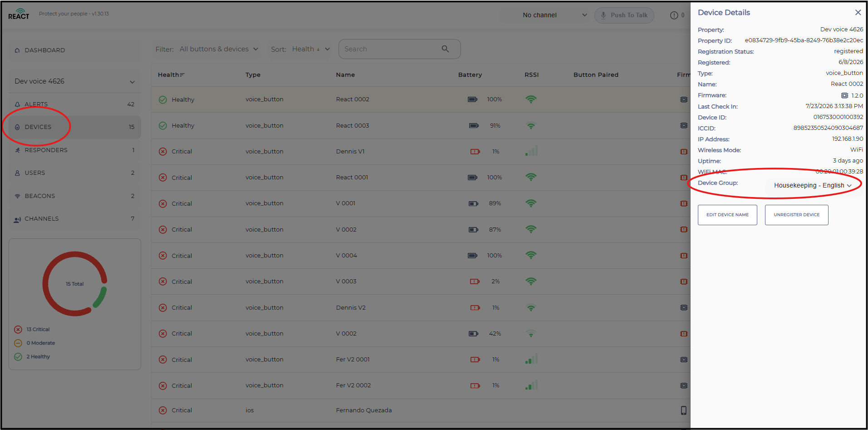Click the Unregister Device button
The image size is (868, 430).
pyautogui.click(x=797, y=215)
